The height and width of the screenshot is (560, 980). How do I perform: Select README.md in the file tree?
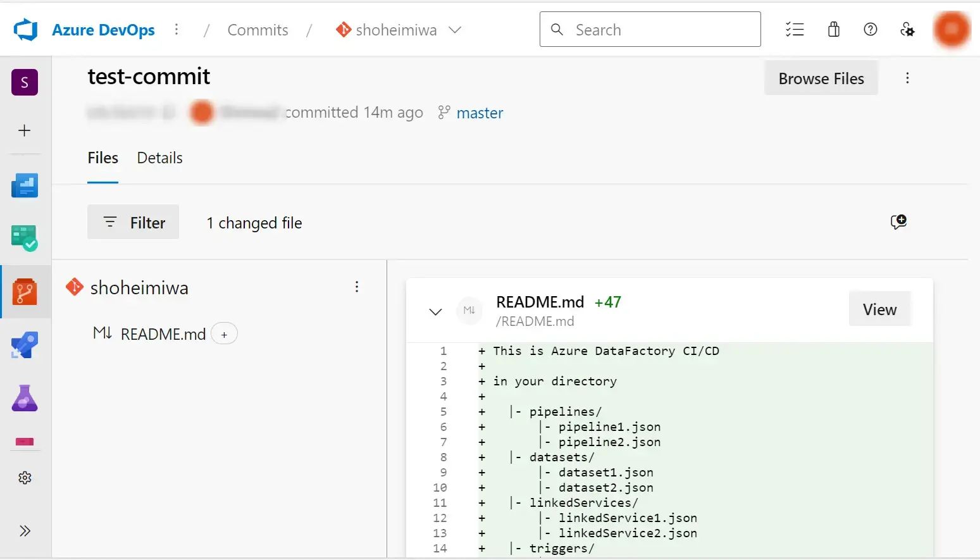pyautogui.click(x=163, y=334)
